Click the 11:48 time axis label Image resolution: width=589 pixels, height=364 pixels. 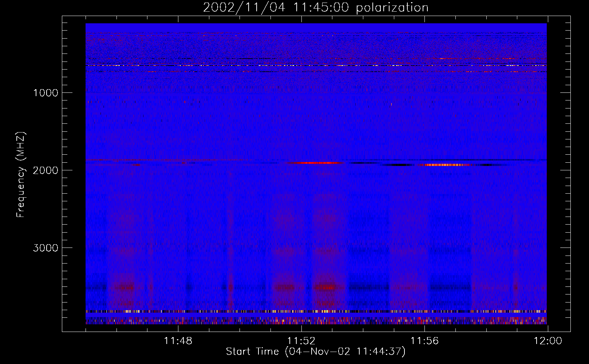[x=178, y=341]
